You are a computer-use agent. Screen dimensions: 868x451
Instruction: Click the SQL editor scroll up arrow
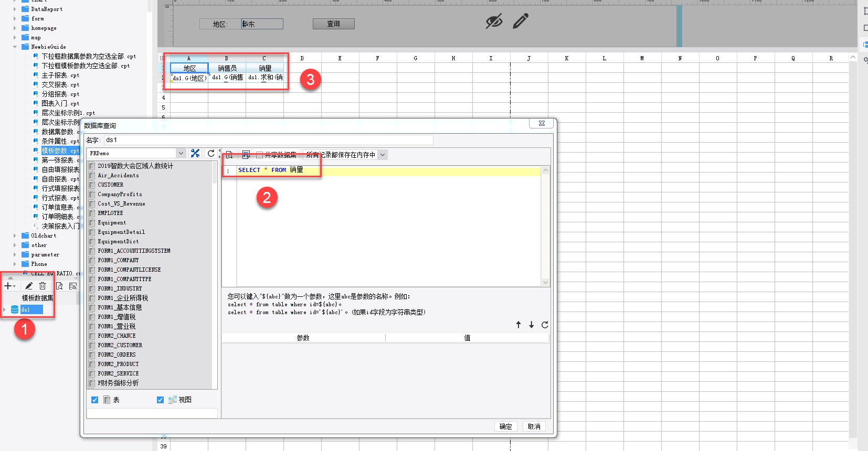545,170
